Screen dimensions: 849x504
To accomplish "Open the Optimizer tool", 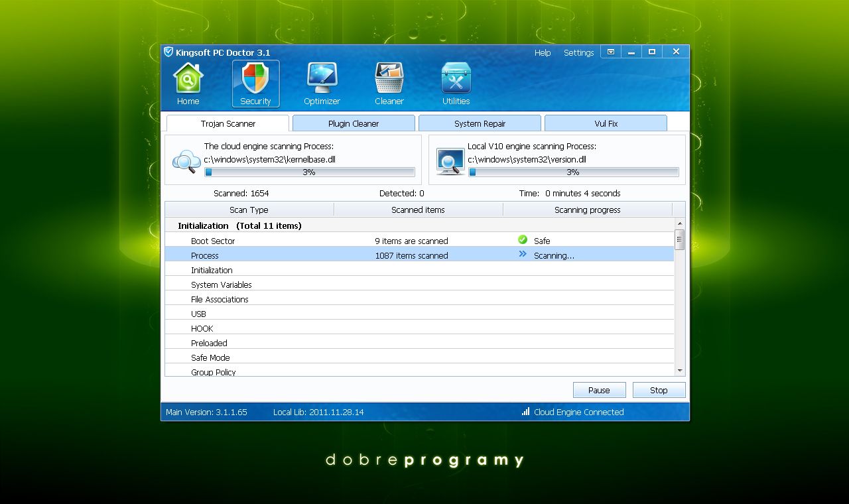I will click(x=322, y=84).
